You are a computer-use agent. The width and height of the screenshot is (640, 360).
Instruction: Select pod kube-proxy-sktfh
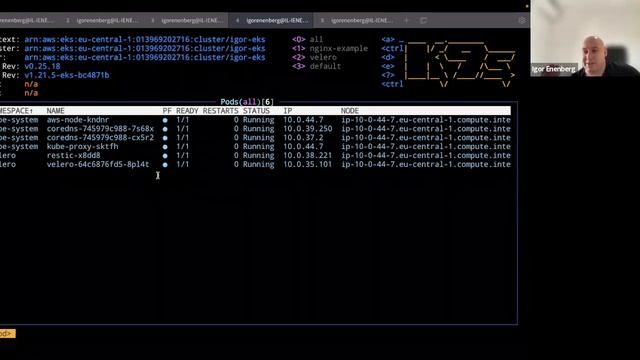coord(82,147)
